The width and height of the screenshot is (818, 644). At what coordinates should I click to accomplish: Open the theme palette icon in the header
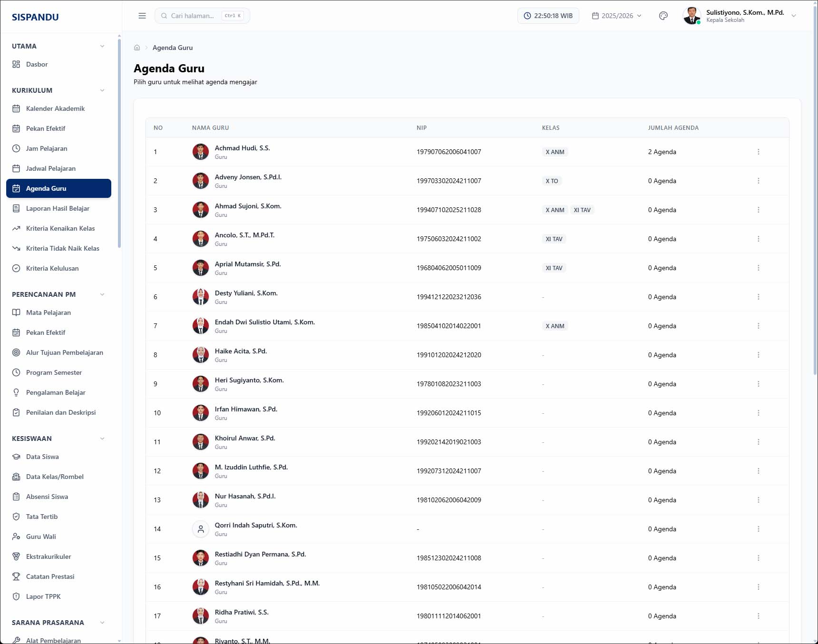coord(663,16)
